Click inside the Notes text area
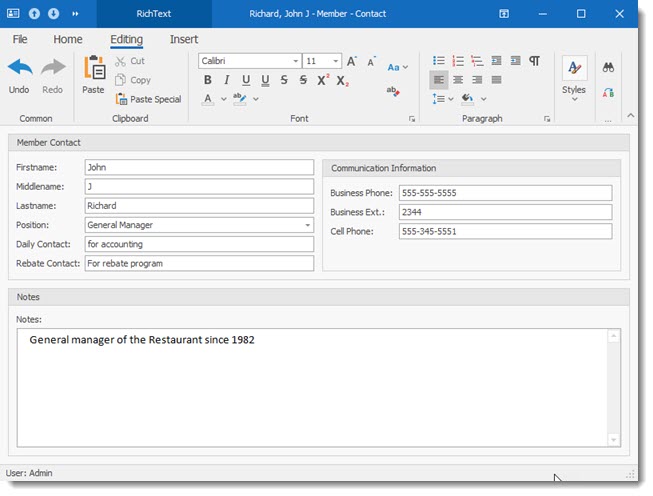 point(310,390)
